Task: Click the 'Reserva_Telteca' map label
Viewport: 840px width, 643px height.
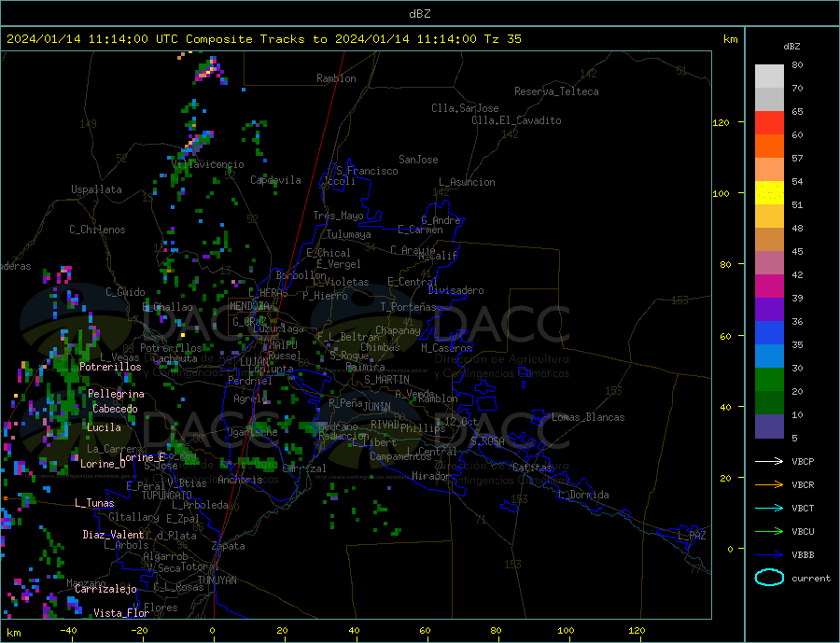Action: [556, 91]
